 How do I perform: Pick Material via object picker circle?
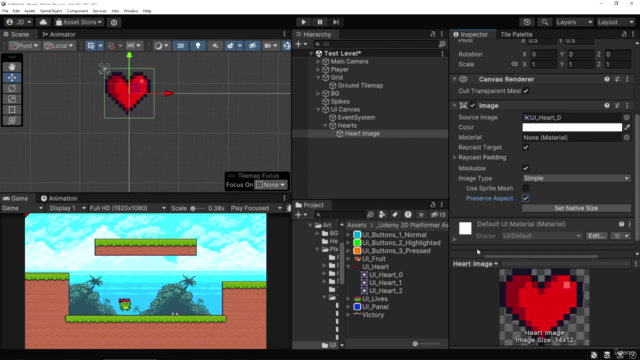pyautogui.click(x=627, y=138)
